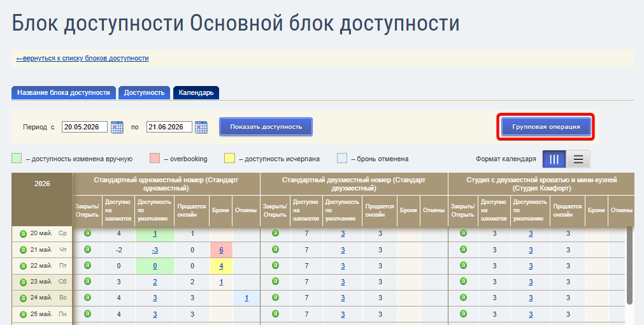644x325 pixels.
Task: Click header Стандартный двухместный номер (Стандарт двухместный)
Action: click(x=354, y=184)
